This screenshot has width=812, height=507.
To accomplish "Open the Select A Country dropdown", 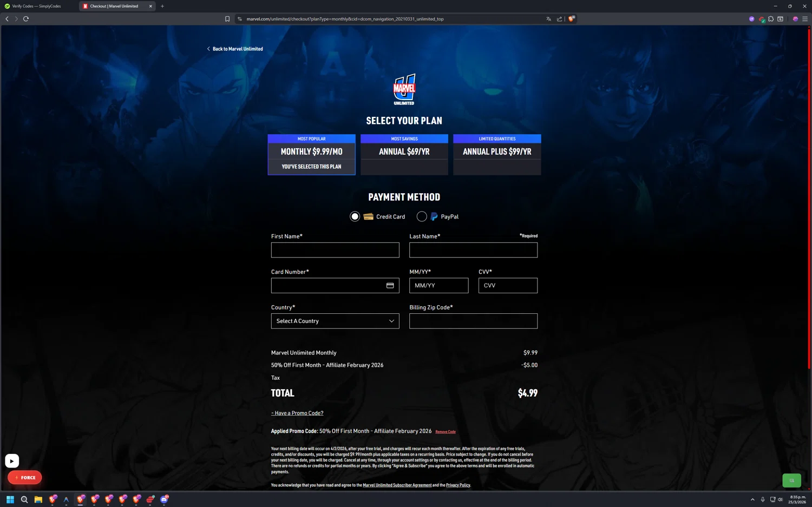I will click(x=335, y=321).
